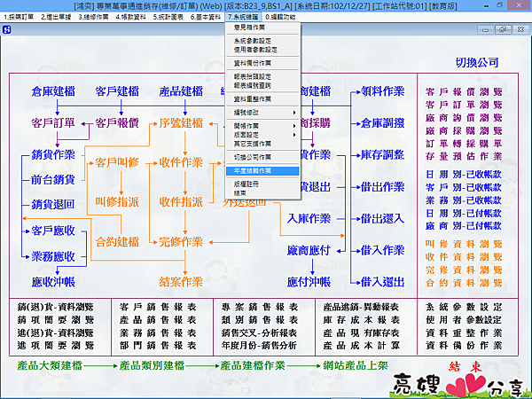The height and width of the screenshot is (399, 532).
Task: Open 訂單轉採購單 in the right panel
Action: (464, 144)
